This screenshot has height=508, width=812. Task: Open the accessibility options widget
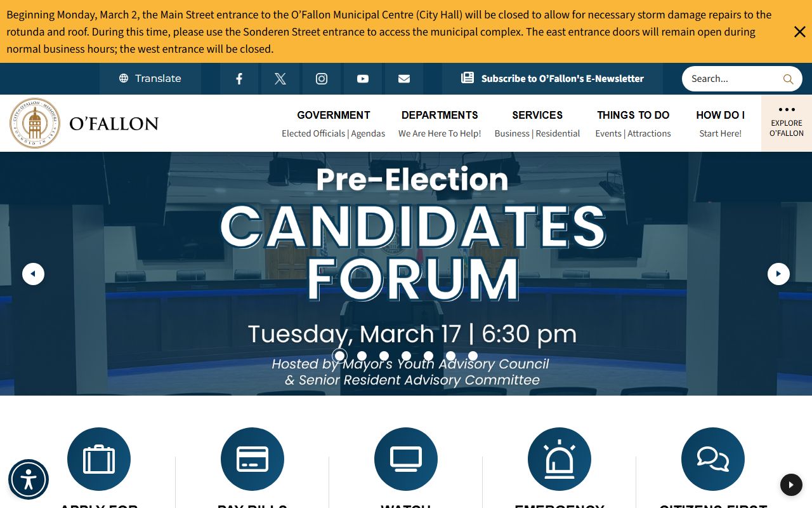tap(29, 479)
